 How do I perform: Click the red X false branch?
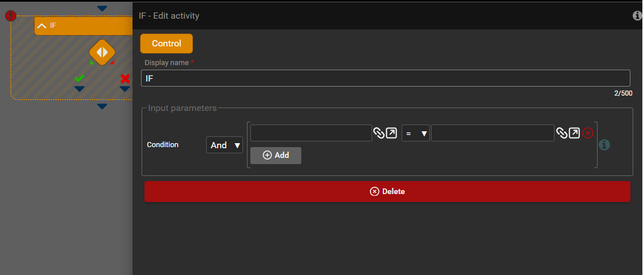tap(125, 79)
